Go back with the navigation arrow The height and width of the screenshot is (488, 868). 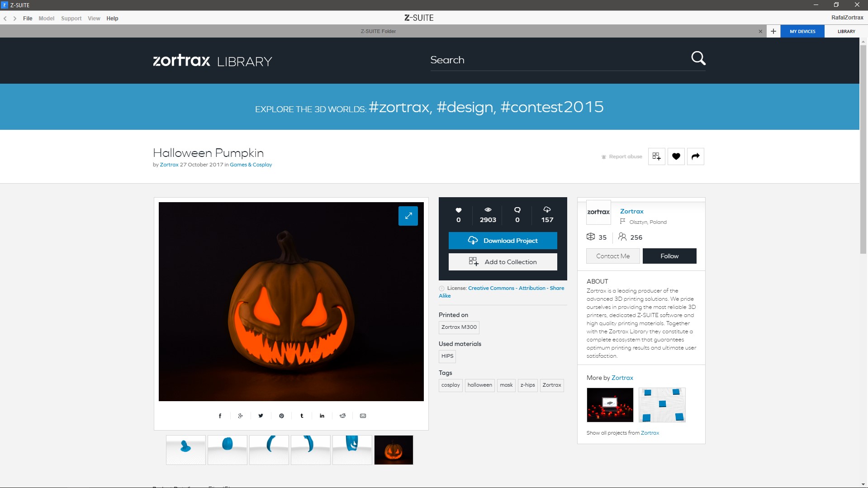5,19
